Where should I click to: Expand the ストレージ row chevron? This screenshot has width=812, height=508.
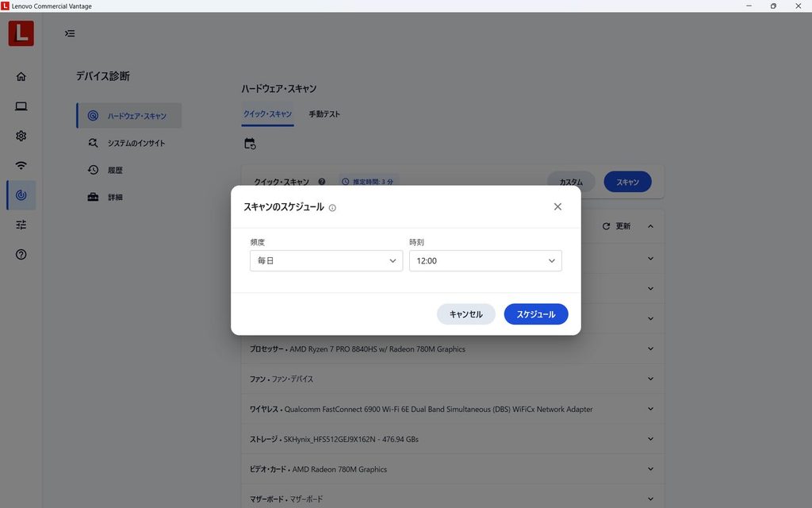point(650,439)
